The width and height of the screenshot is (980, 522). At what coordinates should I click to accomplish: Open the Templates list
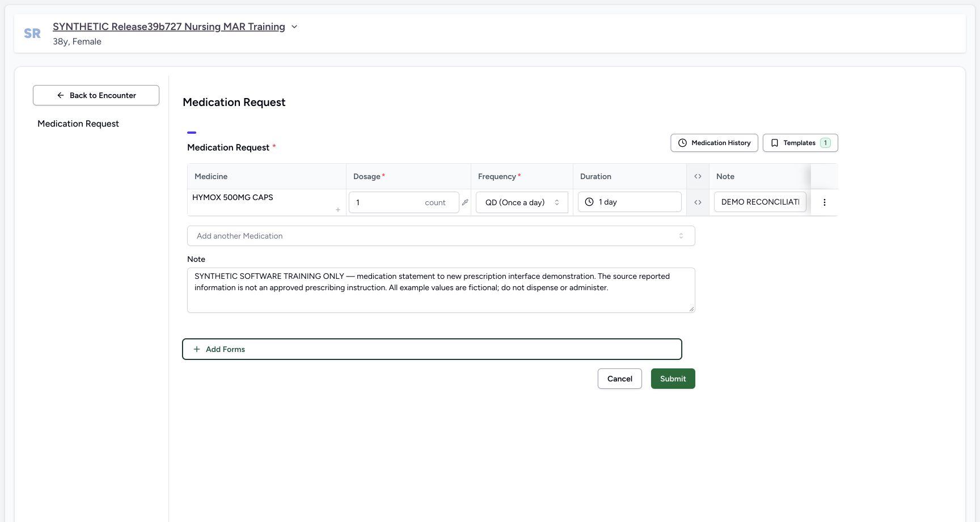coord(800,143)
